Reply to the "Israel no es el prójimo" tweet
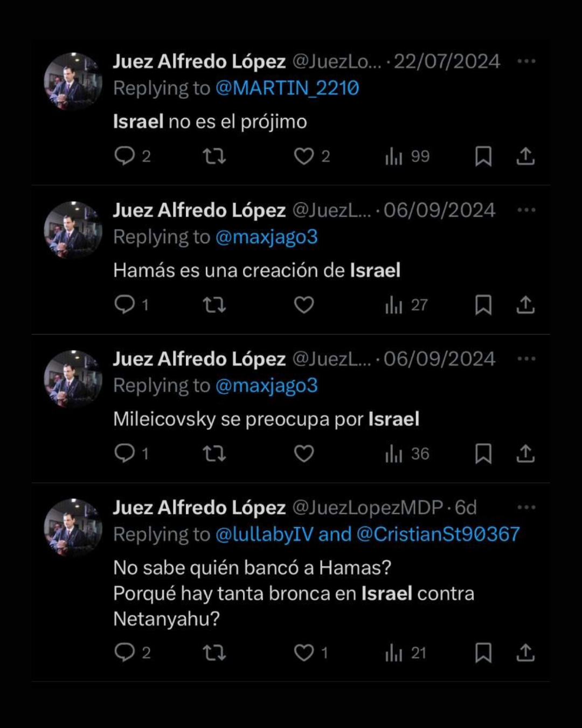The height and width of the screenshot is (728, 582). coord(124,156)
